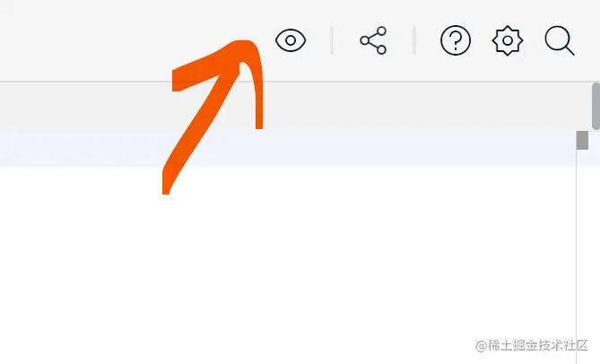Open the share icon menu
Image resolution: width=600 pixels, height=364 pixels.
pos(373,40)
